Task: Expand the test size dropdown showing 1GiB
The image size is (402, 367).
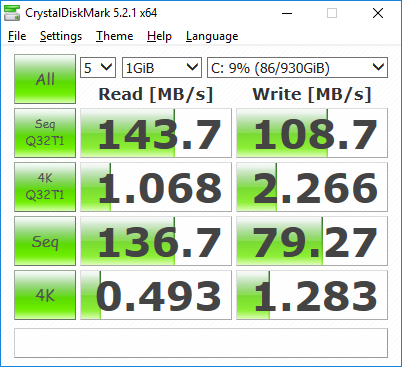Action: pos(162,68)
